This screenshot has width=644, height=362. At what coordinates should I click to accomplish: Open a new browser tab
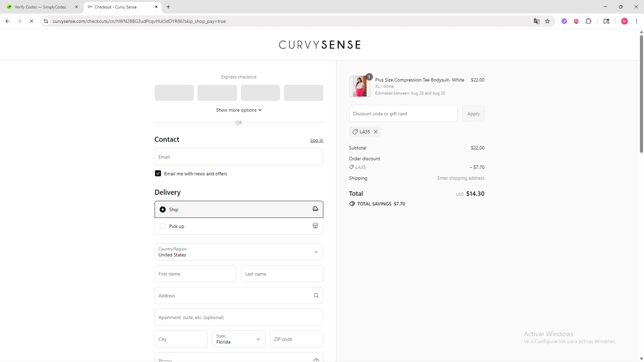click(168, 7)
